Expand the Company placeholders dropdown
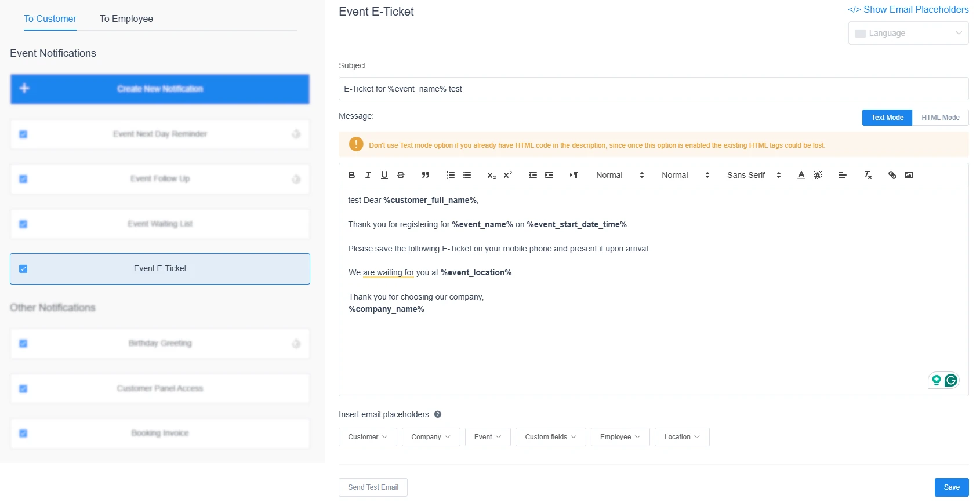This screenshot has height=503, width=980. coord(431,437)
